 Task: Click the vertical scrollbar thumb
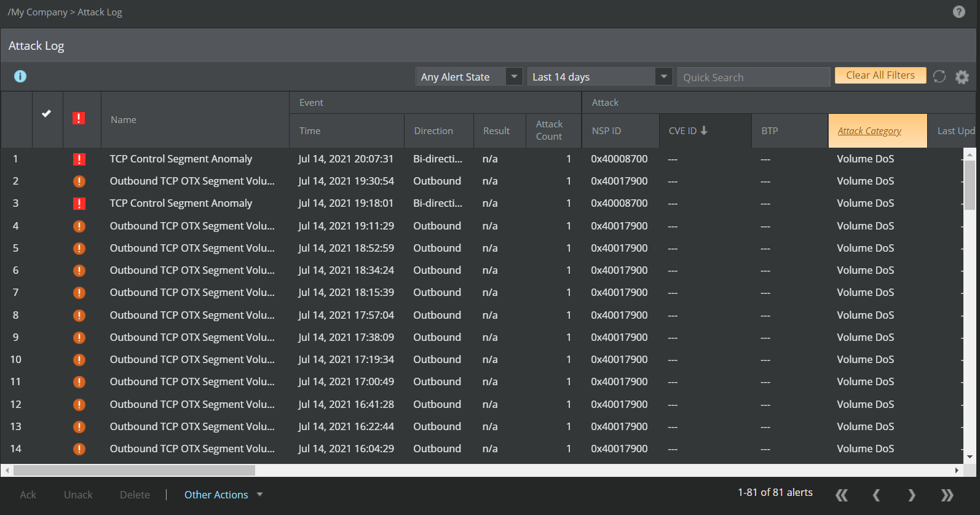tap(970, 185)
